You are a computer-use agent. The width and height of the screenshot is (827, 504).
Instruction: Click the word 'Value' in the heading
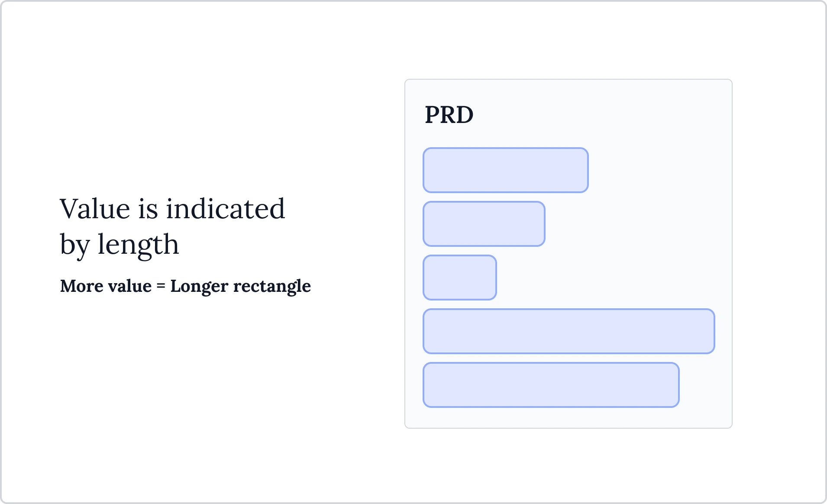(95, 209)
